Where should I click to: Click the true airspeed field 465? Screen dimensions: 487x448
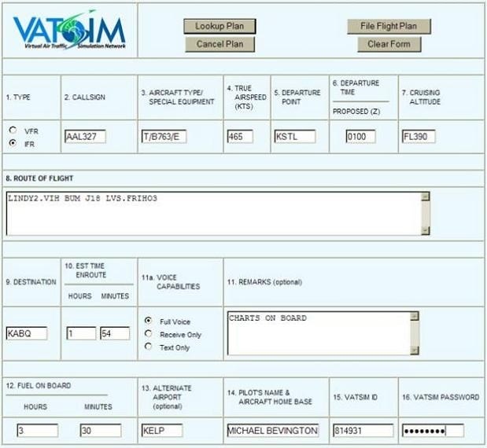pyautogui.click(x=240, y=137)
